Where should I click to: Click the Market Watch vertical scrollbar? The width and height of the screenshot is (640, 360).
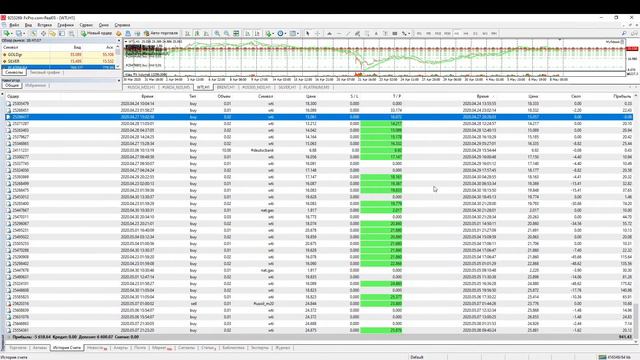coord(118,56)
